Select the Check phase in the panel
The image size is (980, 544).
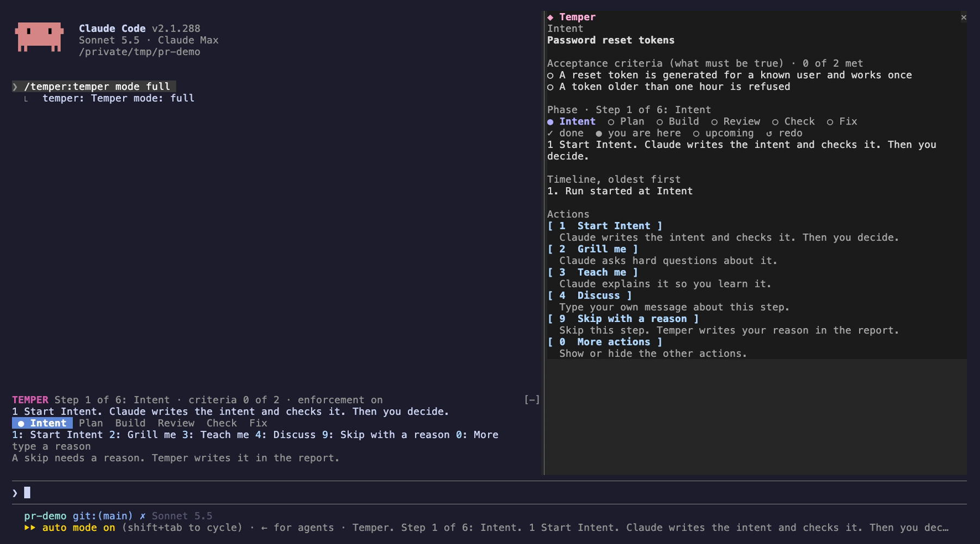point(794,121)
